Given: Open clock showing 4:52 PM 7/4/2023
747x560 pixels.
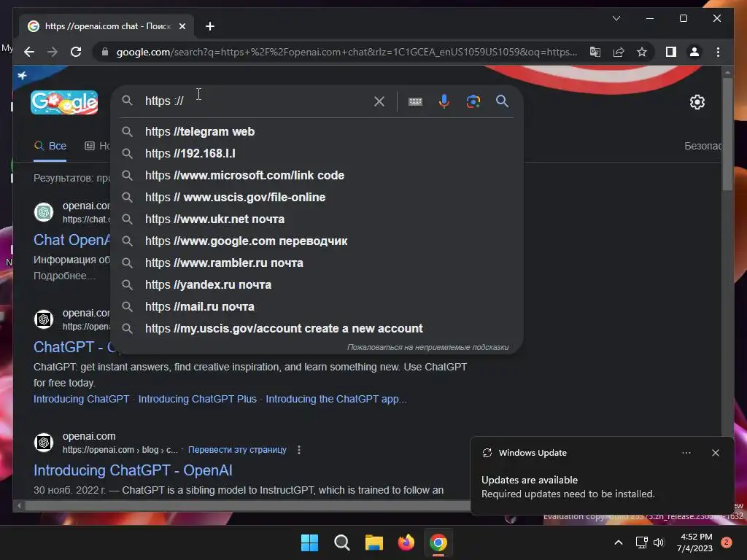Looking at the screenshot, I should coord(694,542).
